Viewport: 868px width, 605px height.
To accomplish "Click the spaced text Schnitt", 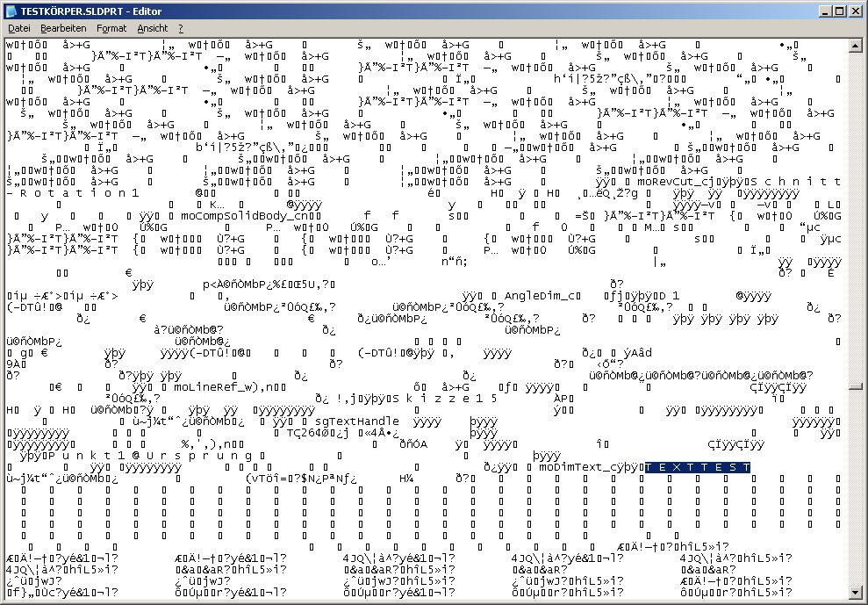I will click(795, 181).
